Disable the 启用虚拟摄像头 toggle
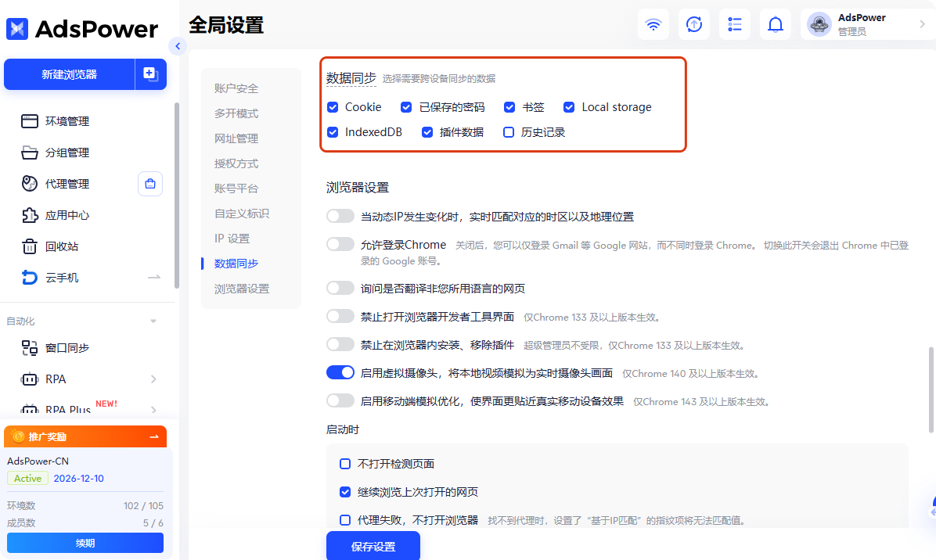936x560 pixels. (340, 373)
